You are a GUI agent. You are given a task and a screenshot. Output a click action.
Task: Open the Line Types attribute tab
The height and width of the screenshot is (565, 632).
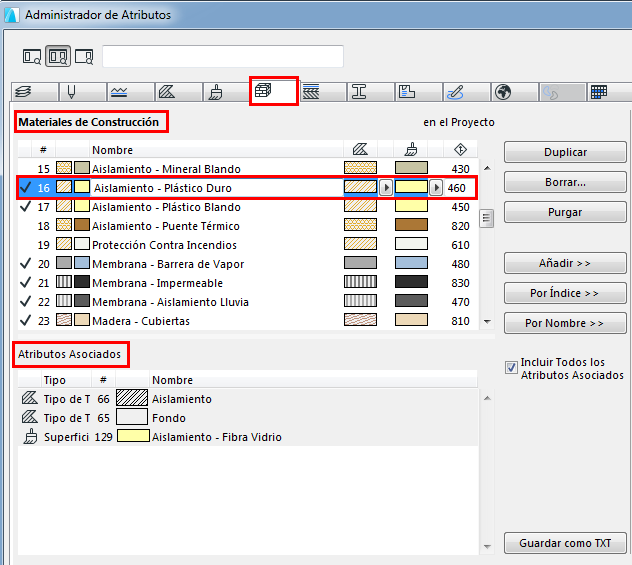click(131, 92)
